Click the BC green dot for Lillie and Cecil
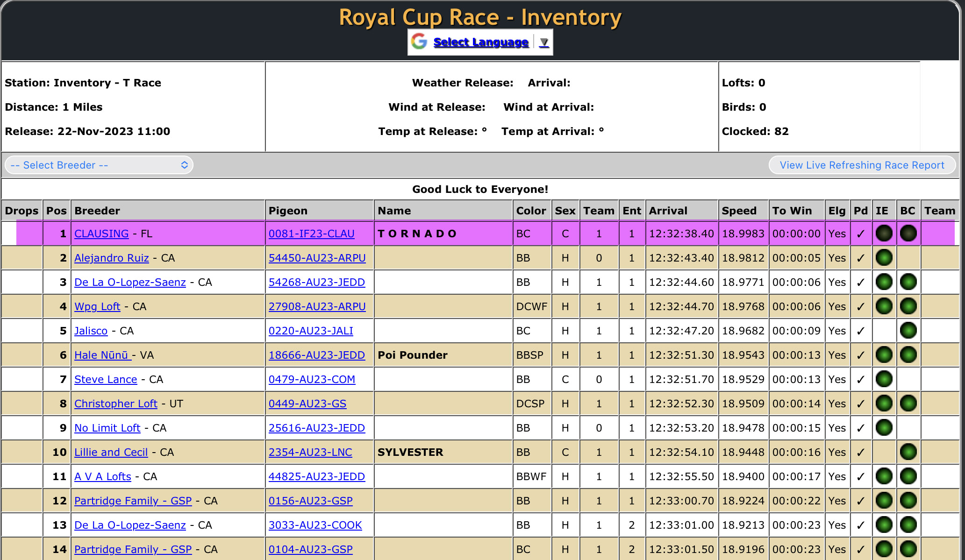The height and width of the screenshot is (560, 965). point(908,452)
